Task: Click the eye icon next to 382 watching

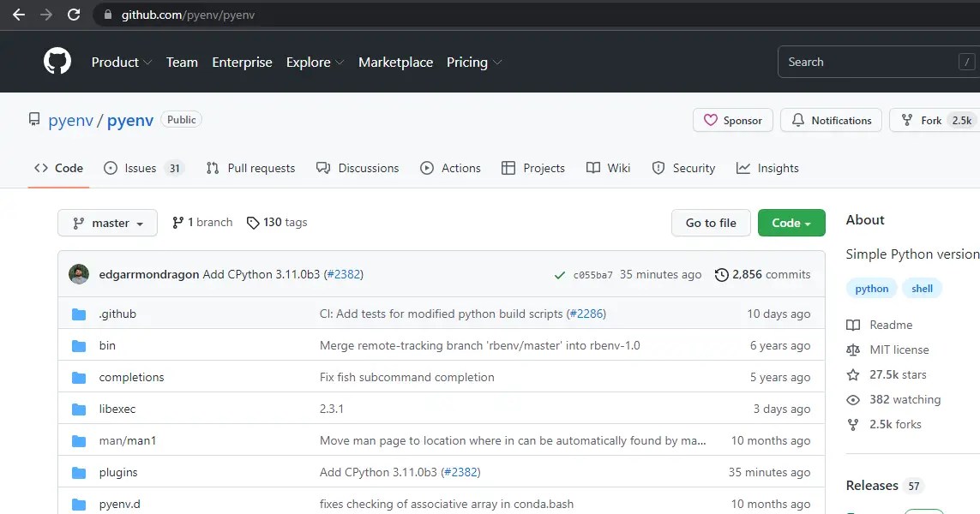Action: pos(853,400)
